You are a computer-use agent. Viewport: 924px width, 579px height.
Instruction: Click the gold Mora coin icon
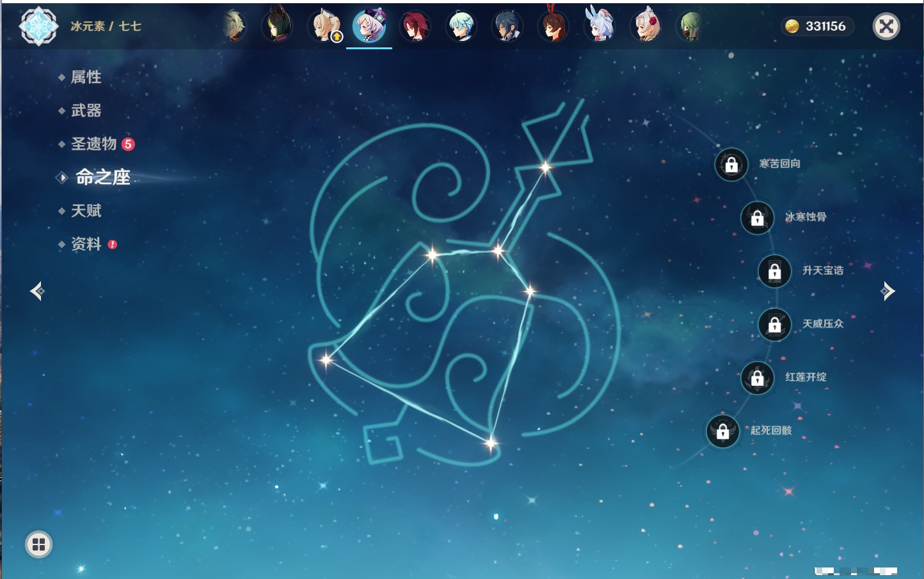pos(792,26)
